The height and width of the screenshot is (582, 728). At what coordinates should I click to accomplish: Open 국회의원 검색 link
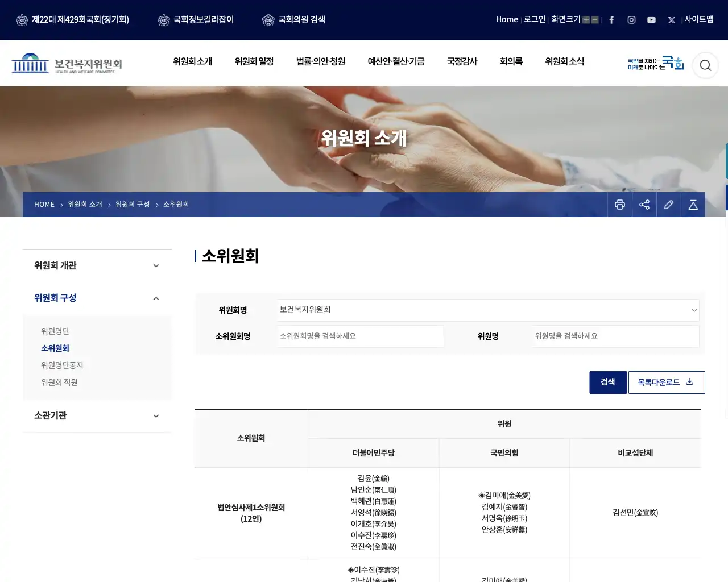pos(293,20)
